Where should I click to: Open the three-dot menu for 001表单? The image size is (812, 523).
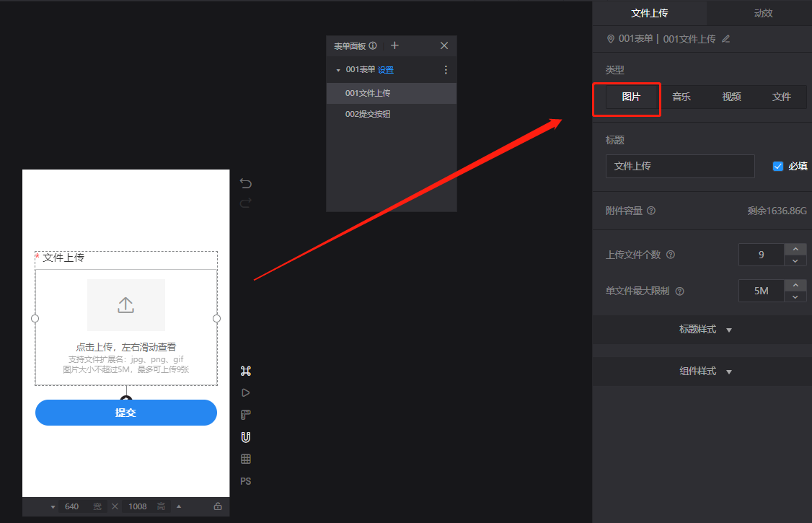446,69
